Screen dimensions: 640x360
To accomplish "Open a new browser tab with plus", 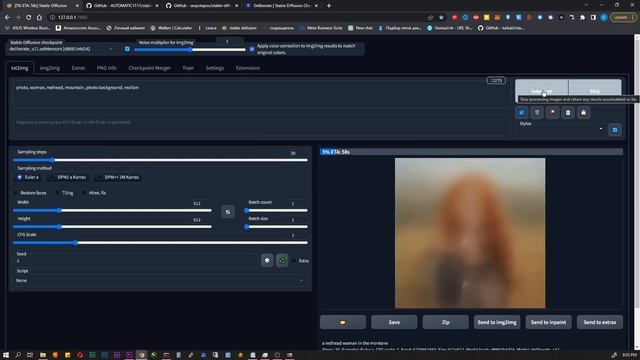I will tap(329, 6).
